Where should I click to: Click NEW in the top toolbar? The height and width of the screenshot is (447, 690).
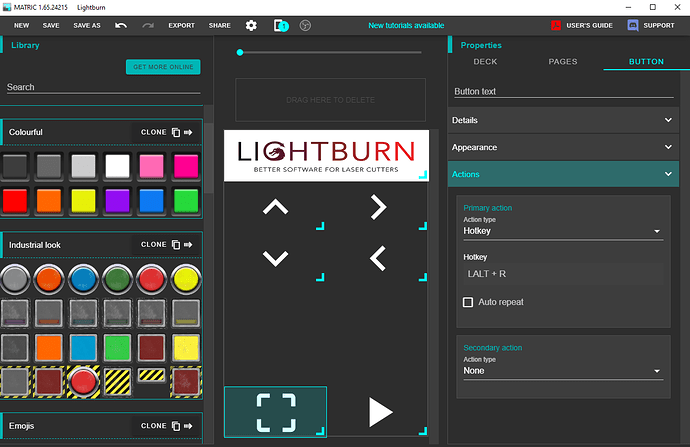(x=21, y=26)
